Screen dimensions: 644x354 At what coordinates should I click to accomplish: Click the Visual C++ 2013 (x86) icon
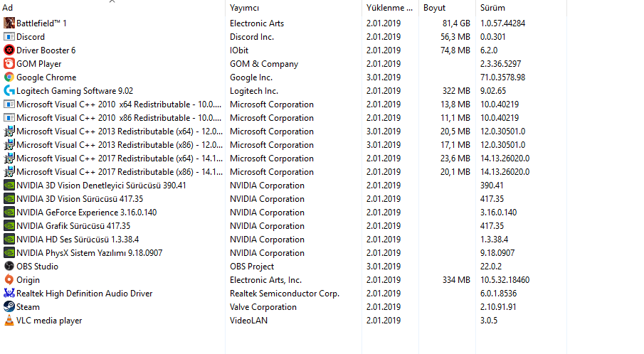coord(9,145)
